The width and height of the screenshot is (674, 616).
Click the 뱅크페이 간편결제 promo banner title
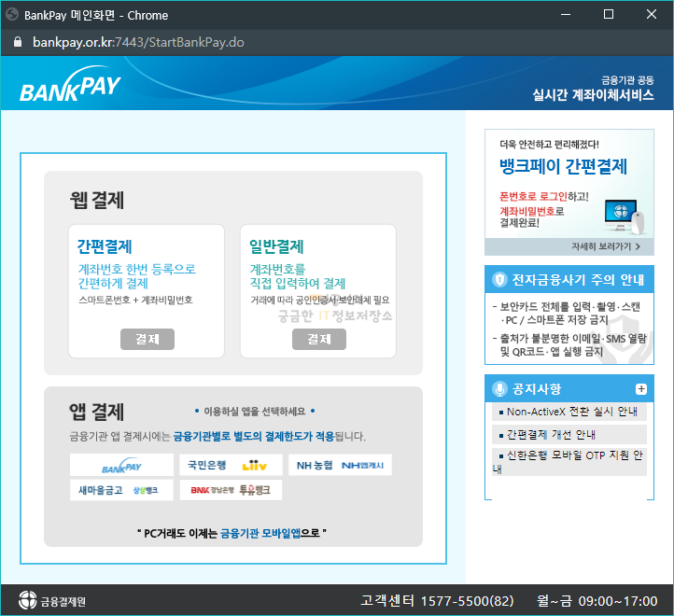pos(563,167)
